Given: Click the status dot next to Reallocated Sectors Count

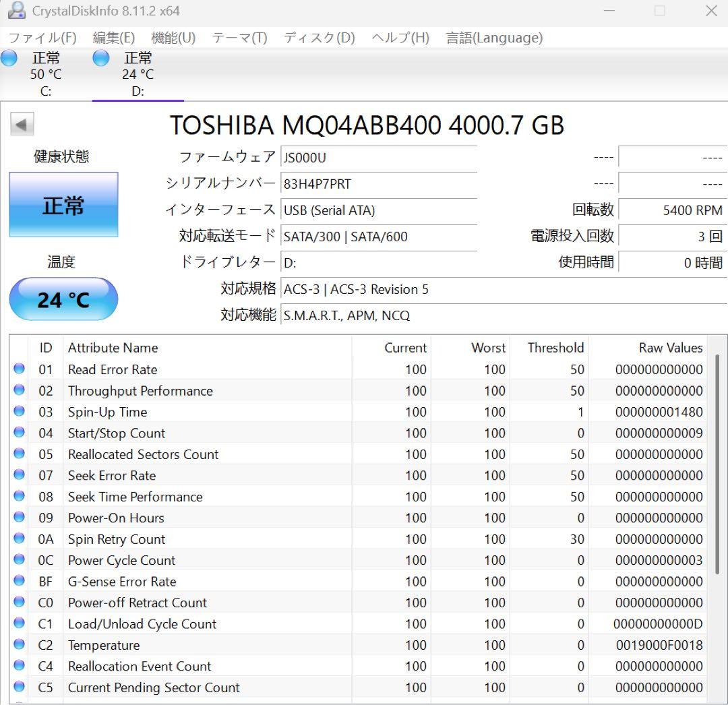Looking at the screenshot, I should point(19,454).
